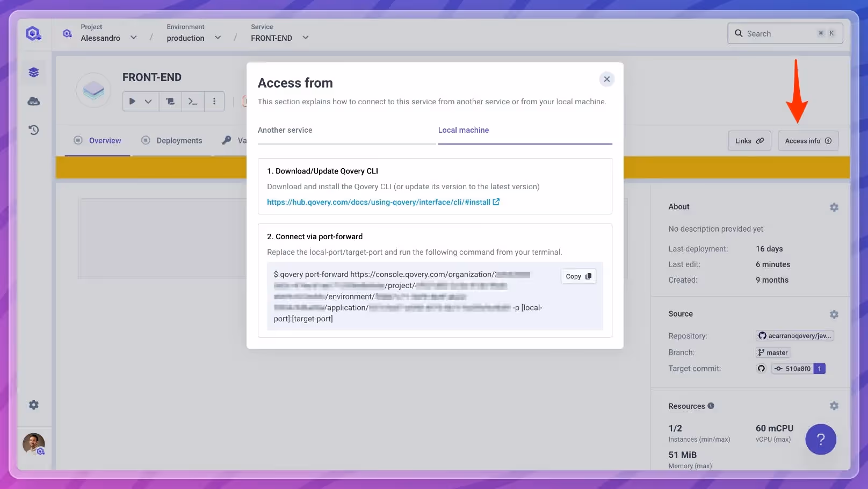Open the Environment production dropdown
The height and width of the screenshot is (489, 868).
pyautogui.click(x=218, y=38)
